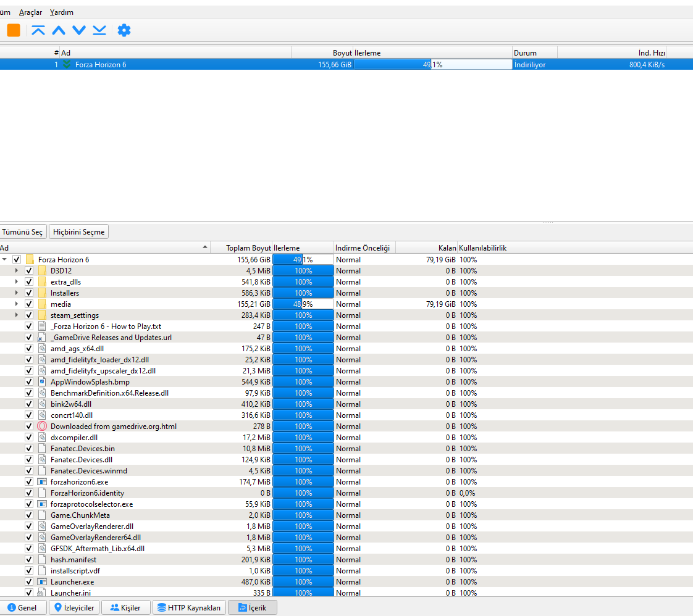The width and height of the screenshot is (693, 616).
Task: Click the steam_settings folder icon
Action: (43, 315)
